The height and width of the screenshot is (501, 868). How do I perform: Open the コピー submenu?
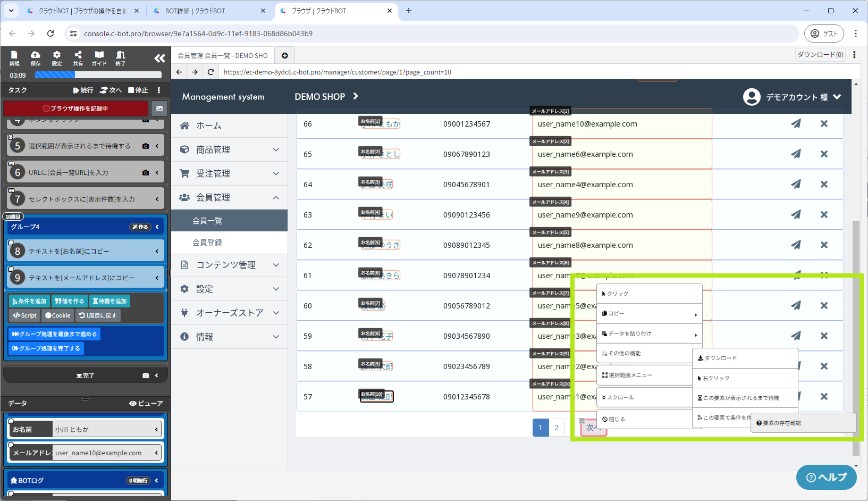point(650,314)
